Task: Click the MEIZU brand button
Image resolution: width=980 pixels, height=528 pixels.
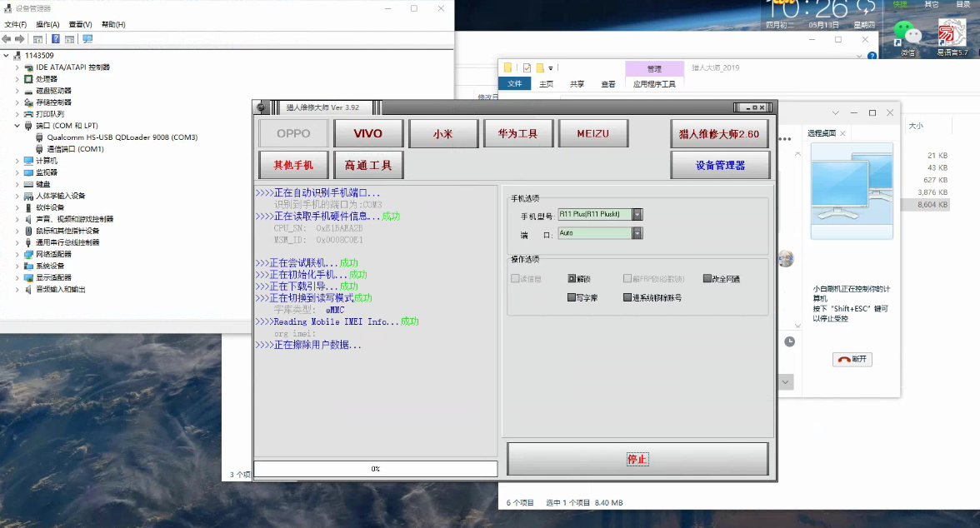Action: (593, 134)
